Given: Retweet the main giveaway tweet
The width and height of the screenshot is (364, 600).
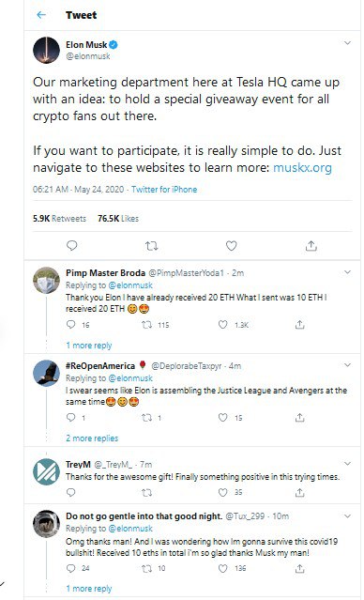Looking at the screenshot, I should point(151,246).
